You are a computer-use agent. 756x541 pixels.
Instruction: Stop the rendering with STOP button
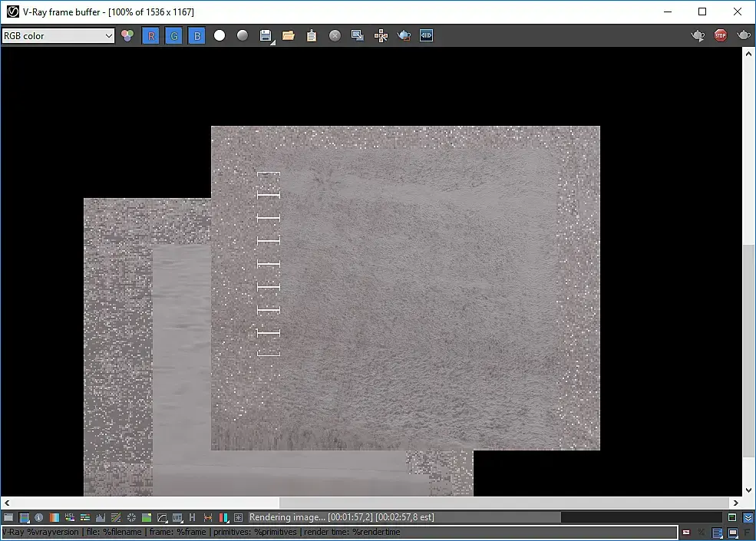[x=720, y=35]
